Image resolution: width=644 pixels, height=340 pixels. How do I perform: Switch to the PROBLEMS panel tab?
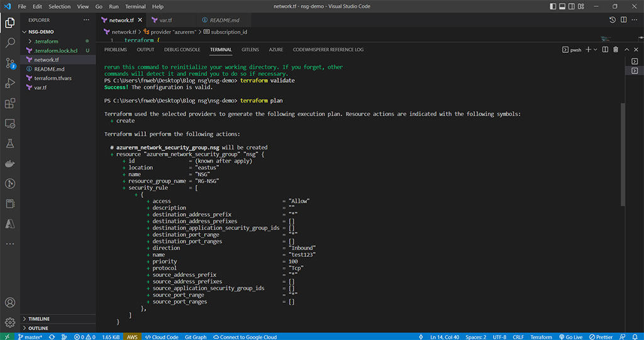click(116, 49)
